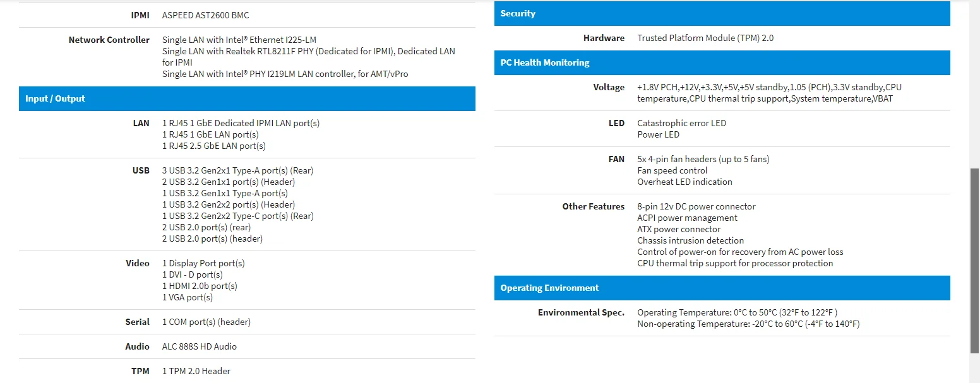Image resolution: width=980 pixels, height=383 pixels.
Task: Click the 'LAN' row label
Action: 141,123
